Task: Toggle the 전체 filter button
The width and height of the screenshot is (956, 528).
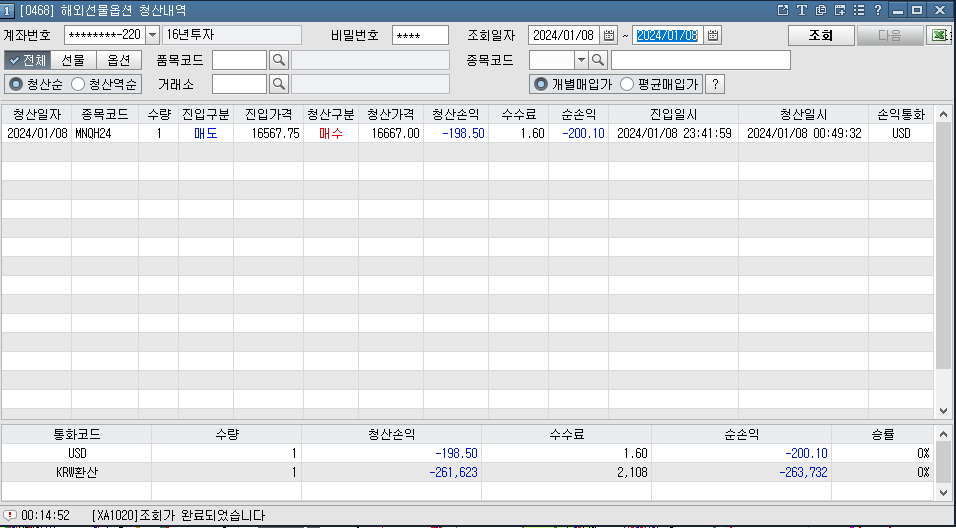Action: [x=27, y=60]
